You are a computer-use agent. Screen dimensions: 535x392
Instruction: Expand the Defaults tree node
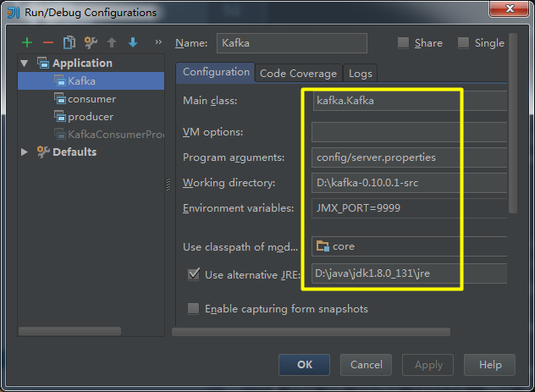pyautogui.click(x=25, y=152)
